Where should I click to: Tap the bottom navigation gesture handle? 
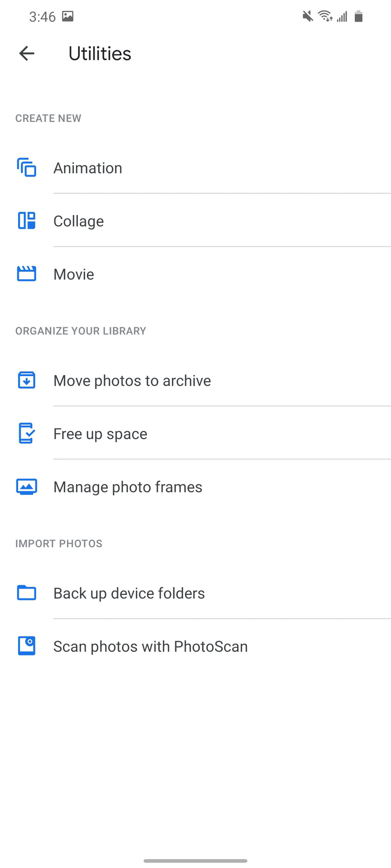point(195,861)
